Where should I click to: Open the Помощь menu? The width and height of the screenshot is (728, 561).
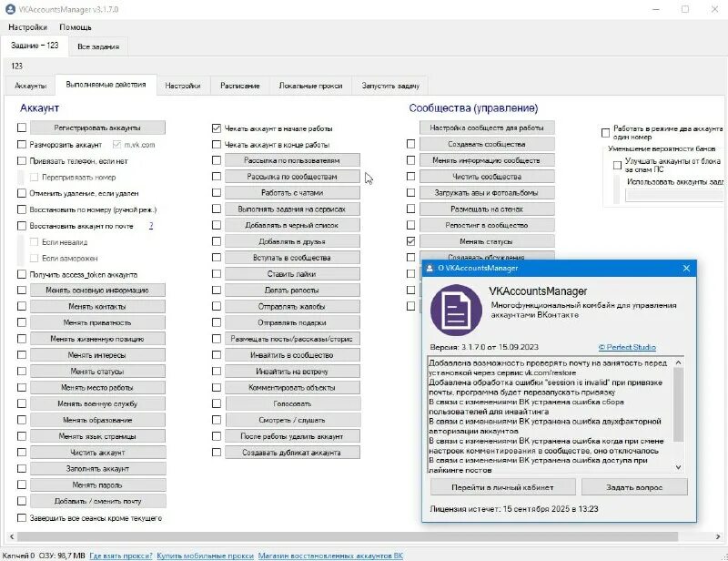pyautogui.click(x=76, y=27)
